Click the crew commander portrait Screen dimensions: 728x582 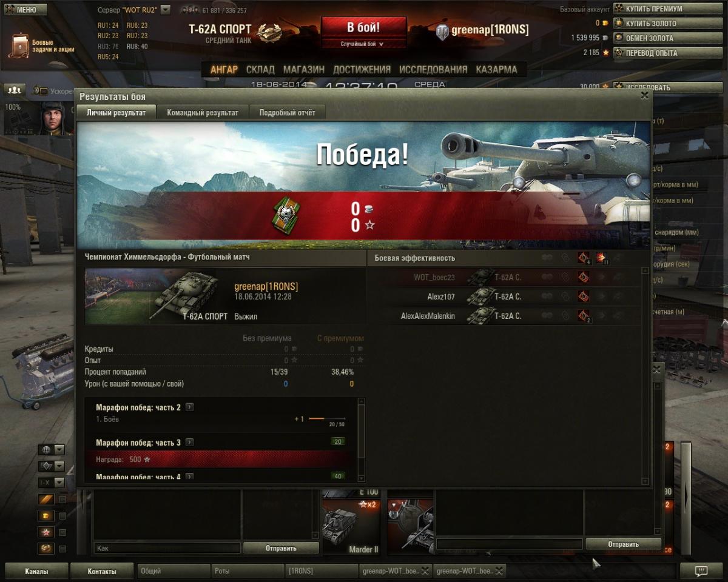point(52,118)
